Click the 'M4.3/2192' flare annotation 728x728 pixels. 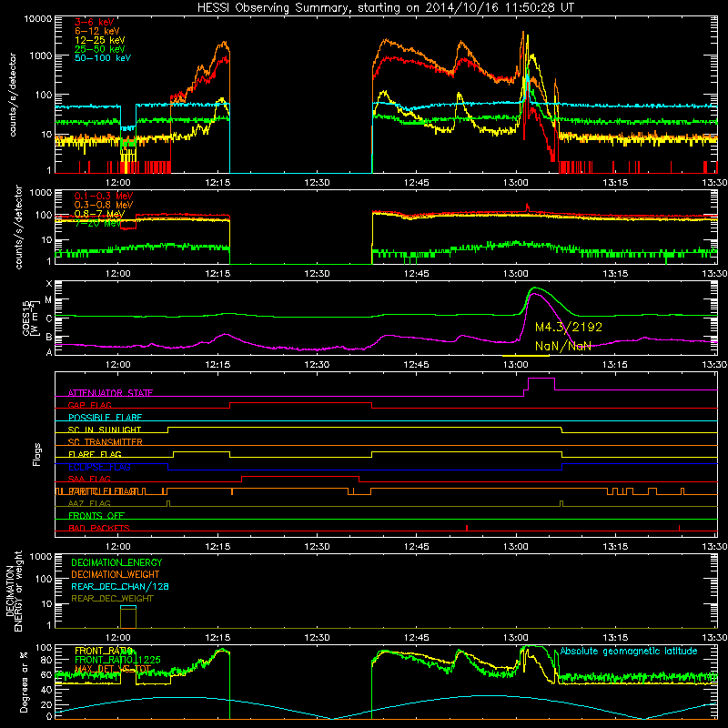[x=568, y=328]
